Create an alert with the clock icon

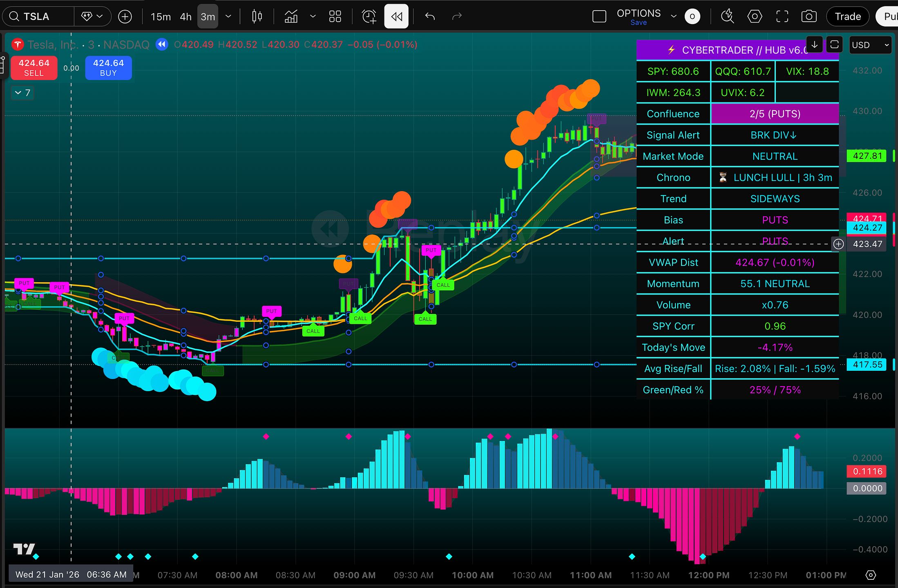coord(369,17)
